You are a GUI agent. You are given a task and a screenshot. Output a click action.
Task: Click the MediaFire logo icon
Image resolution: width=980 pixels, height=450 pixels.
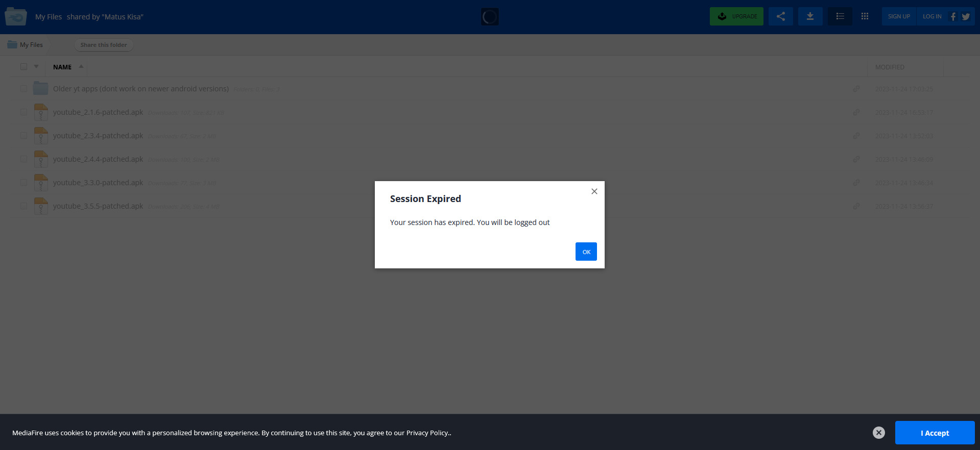[16, 16]
